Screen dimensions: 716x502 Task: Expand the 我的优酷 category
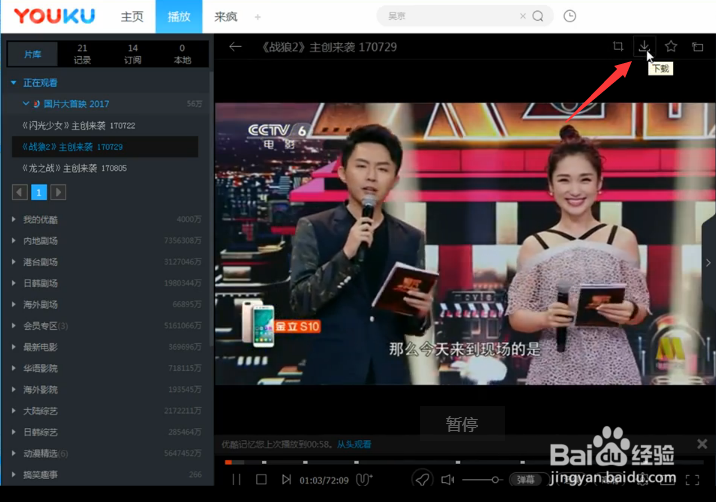click(14, 219)
